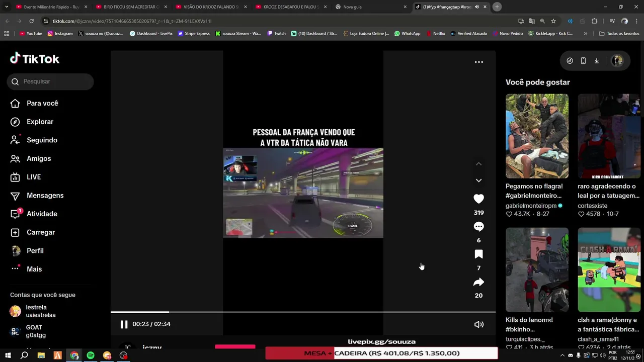Open the video comments bubble
This screenshot has height=362, width=644.
479,227
